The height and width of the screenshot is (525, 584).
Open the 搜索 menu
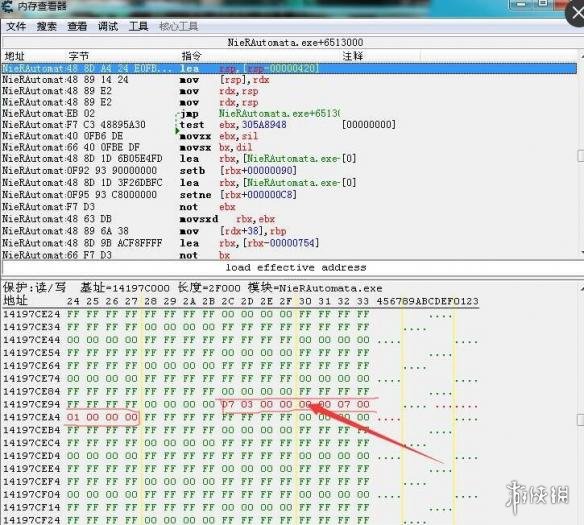pos(47,26)
